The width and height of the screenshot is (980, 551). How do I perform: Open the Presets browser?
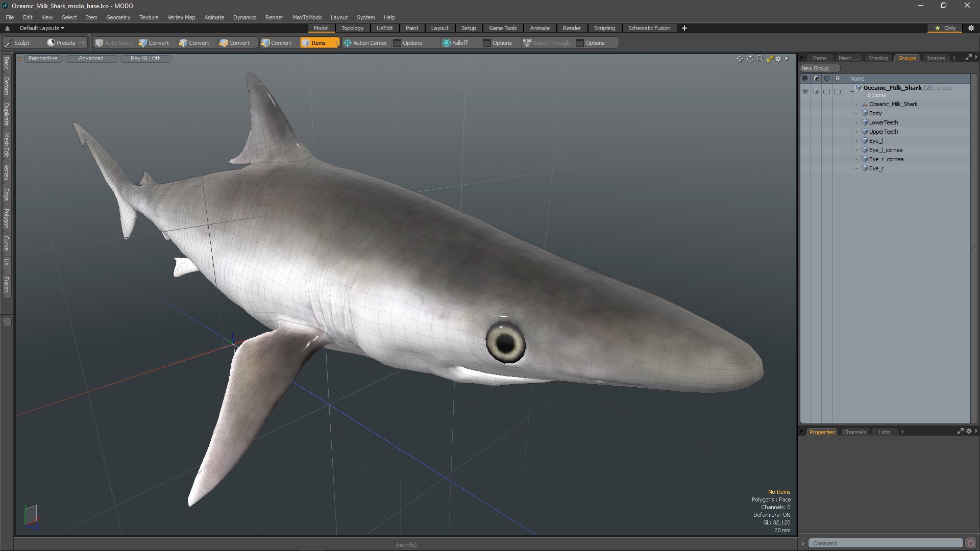click(66, 43)
